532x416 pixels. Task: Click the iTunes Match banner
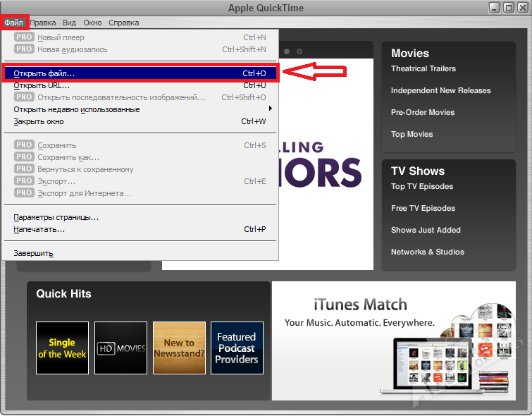(x=398, y=341)
